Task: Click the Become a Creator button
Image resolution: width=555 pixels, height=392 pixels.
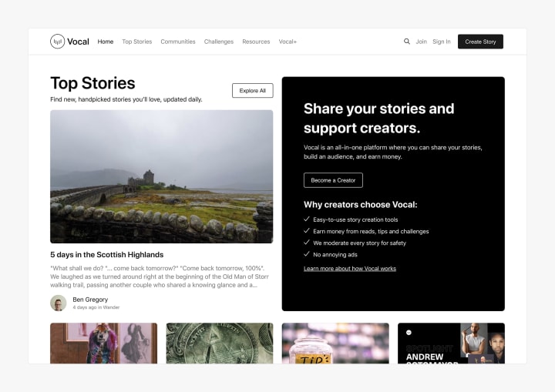Action: [333, 180]
